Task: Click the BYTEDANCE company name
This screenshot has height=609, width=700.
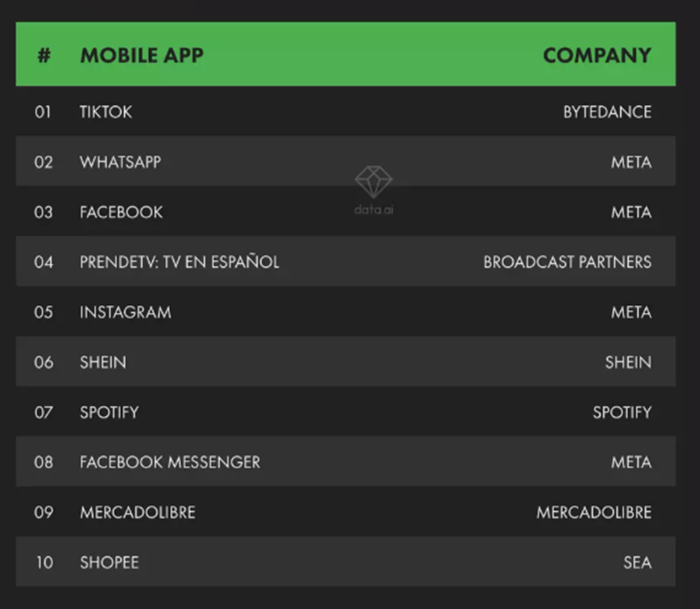Action: [x=607, y=112]
